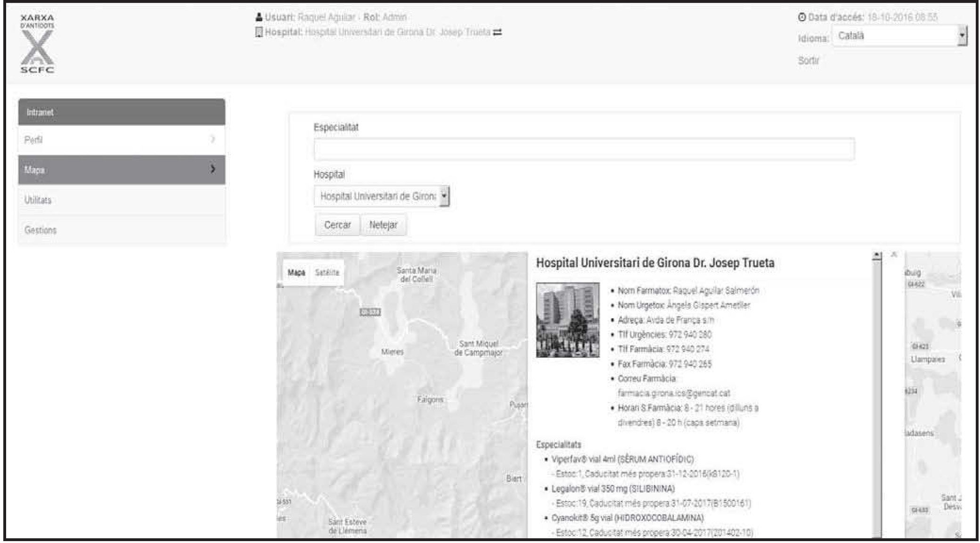Click the user profile icon beside Usuari

[x=259, y=17]
